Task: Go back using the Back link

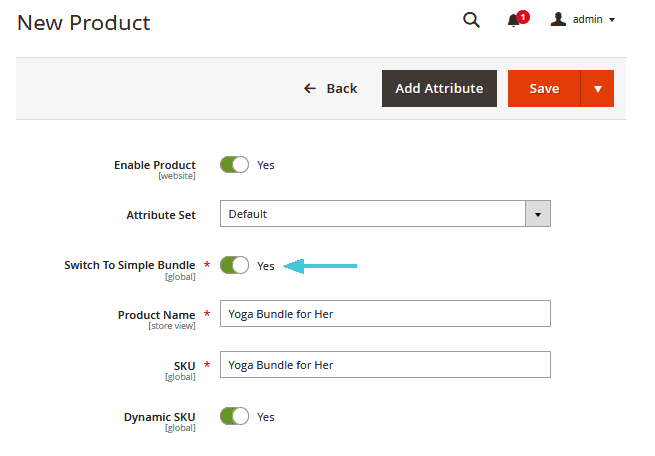Action: 341,88
